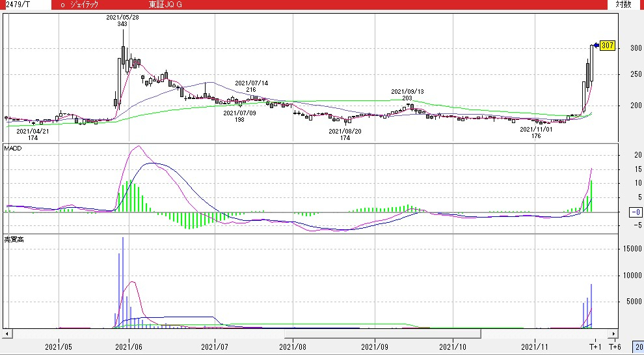644x355 pixels.
Task: Click the 2021/08/20 low 174 annotation
Action: tap(345, 134)
